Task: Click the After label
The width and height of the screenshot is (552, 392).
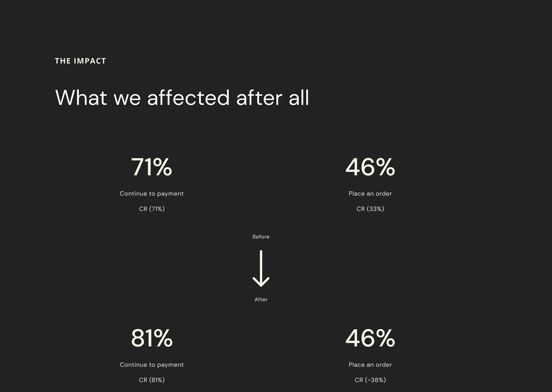Action: point(261,300)
